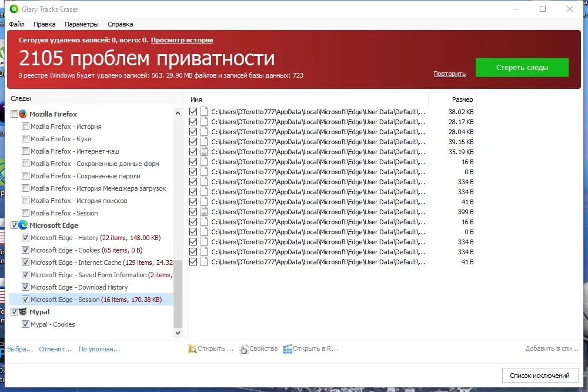
Task: Check the Mozilla Firefox group checkbox
Action: click(14, 114)
